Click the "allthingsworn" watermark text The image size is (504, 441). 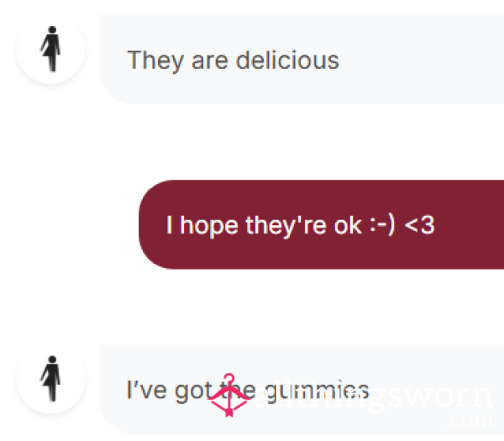click(x=373, y=398)
